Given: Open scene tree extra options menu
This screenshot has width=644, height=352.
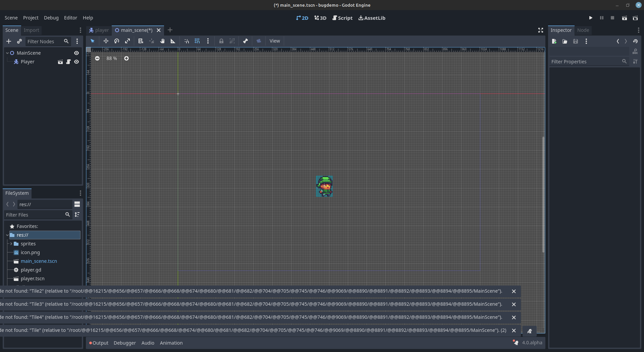Looking at the screenshot, I should [77, 41].
